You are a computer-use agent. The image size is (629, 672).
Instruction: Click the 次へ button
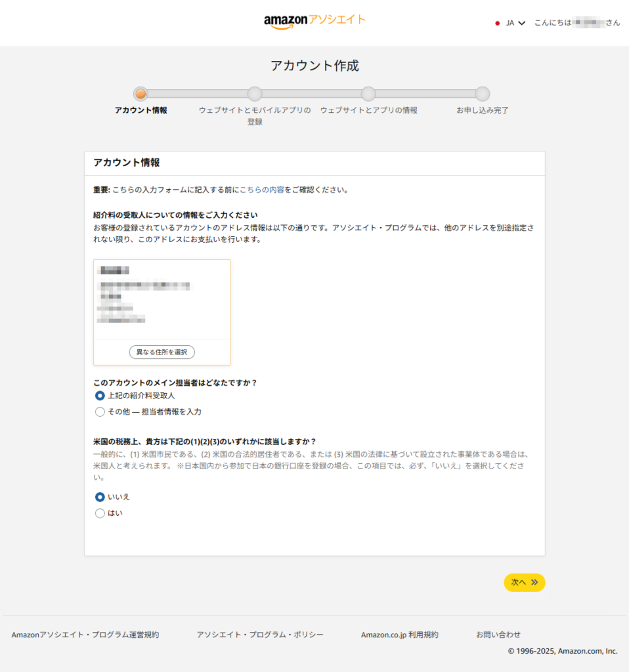coord(525,583)
